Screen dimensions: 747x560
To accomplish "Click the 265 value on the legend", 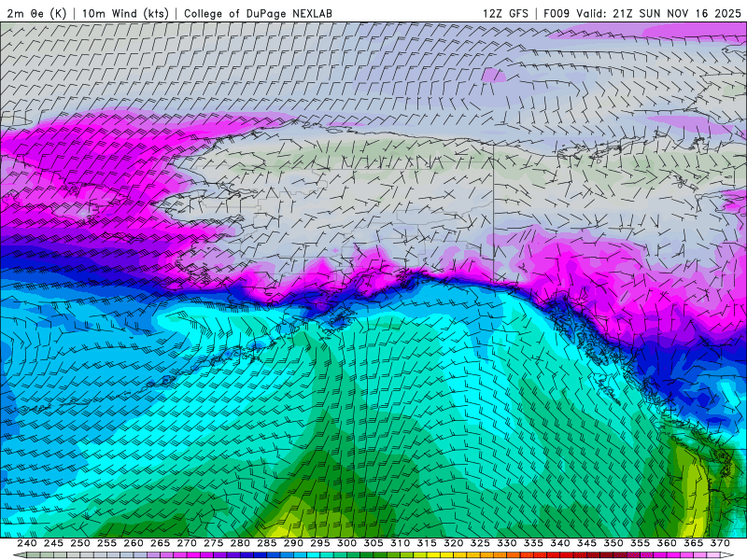I will (160, 543).
